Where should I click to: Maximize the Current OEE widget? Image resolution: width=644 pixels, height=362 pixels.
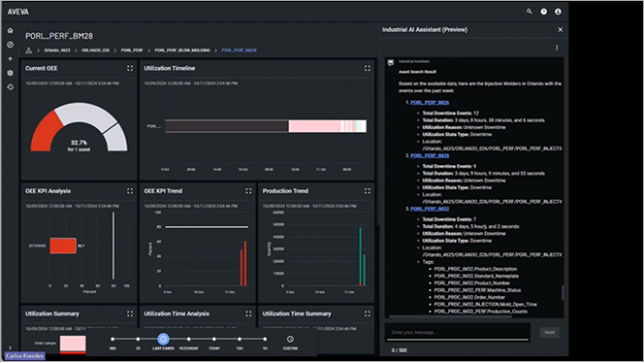point(130,68)
